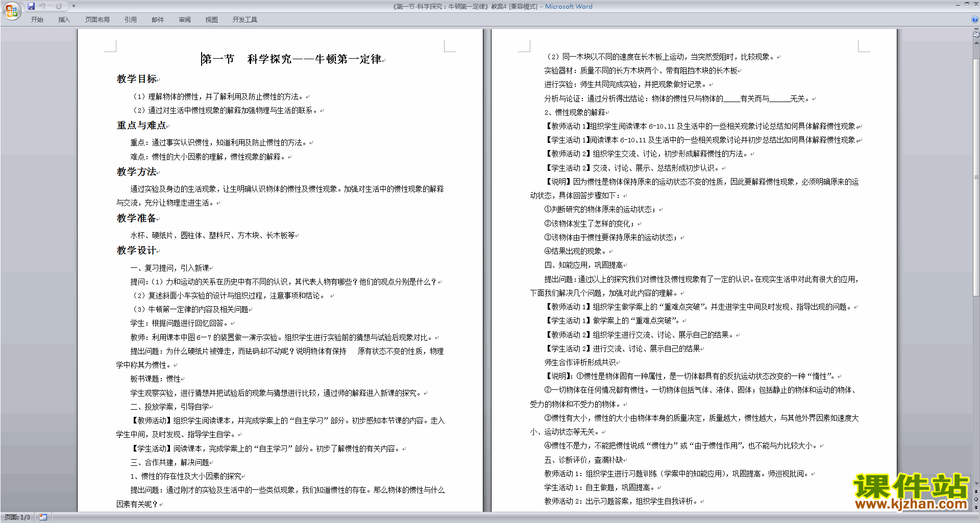Open the 插入 ribbon tab
This screenshot has height=523, width=980.
[x=64, y=20]
